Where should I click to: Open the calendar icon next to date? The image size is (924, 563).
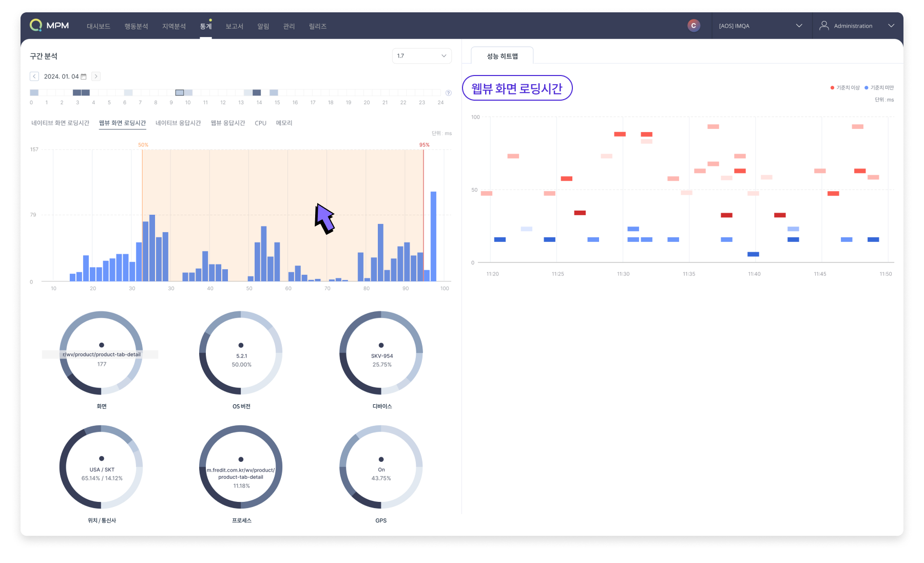click(x=84, y=77)
